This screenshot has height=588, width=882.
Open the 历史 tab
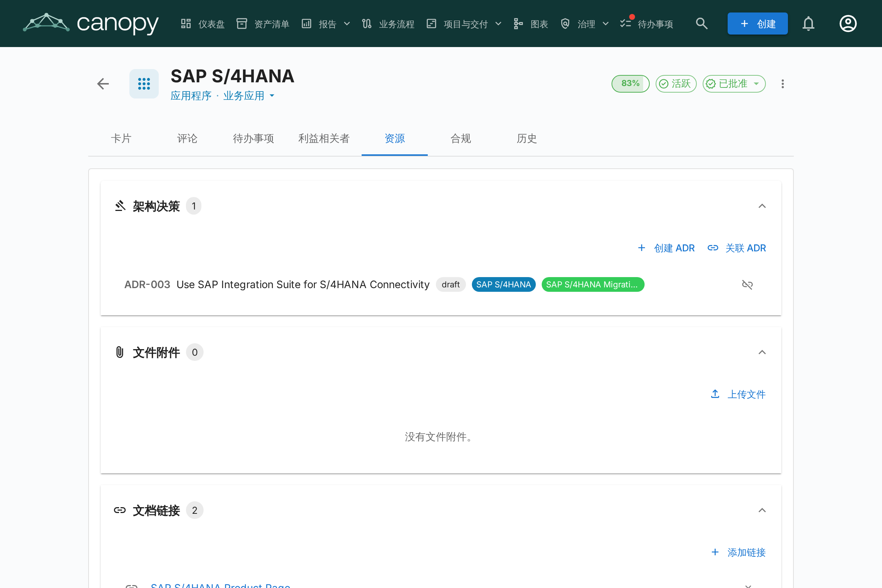(527, 139)
